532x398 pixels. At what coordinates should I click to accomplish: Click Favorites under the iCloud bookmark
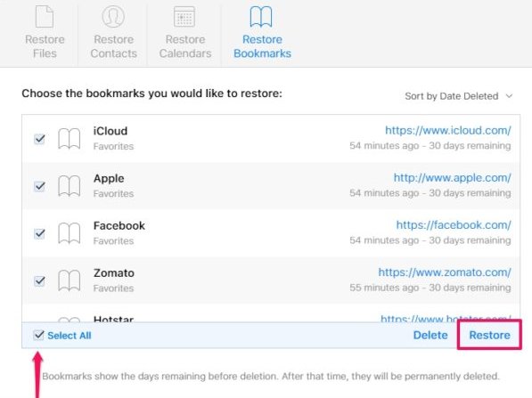click(113, 146)
